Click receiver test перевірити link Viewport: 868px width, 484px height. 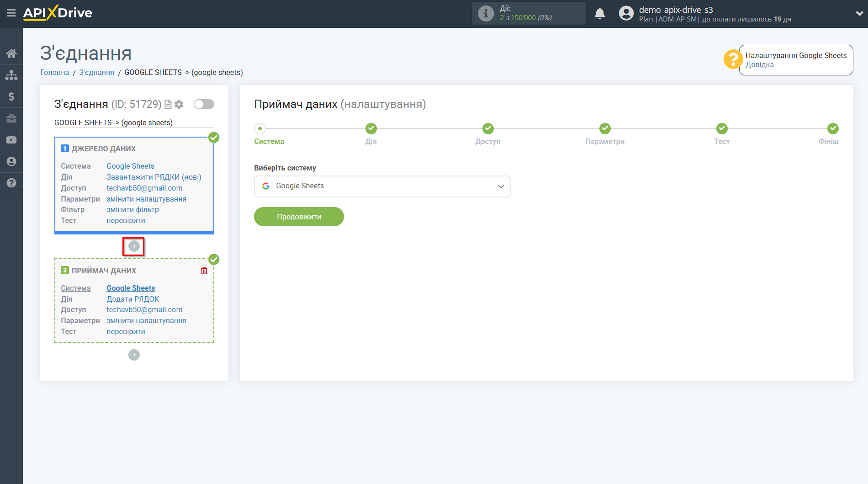126,332
